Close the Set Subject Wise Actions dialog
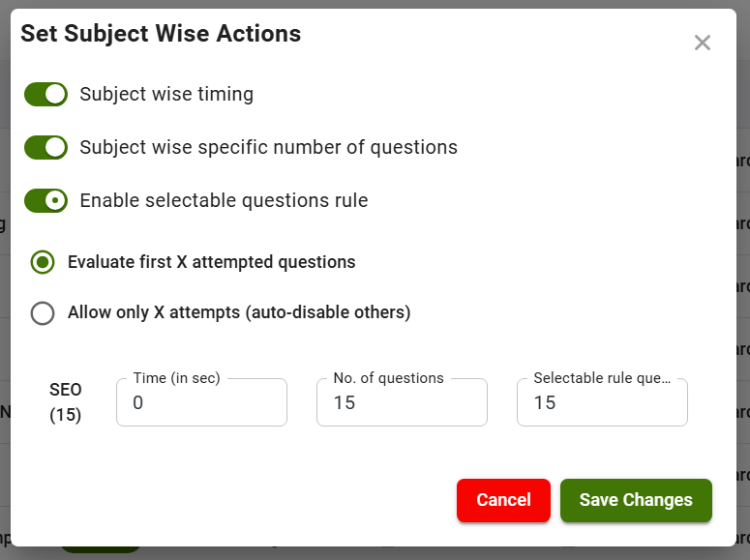 703,43
